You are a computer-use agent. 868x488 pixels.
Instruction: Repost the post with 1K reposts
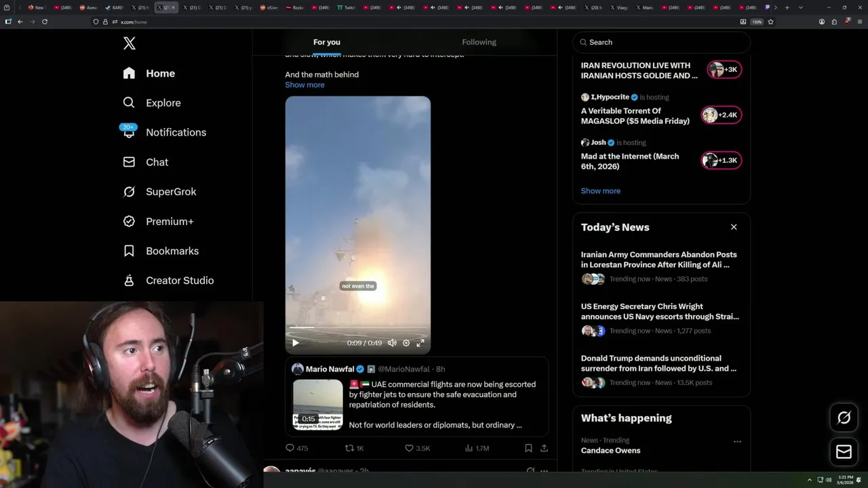coord(355,448)
